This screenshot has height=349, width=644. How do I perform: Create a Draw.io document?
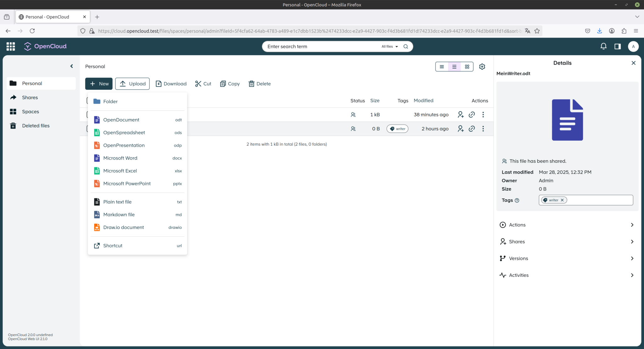(137, 227)
